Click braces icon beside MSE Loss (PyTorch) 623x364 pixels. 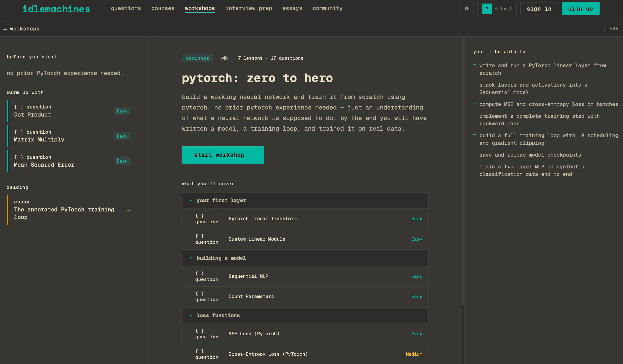point(199,331)
